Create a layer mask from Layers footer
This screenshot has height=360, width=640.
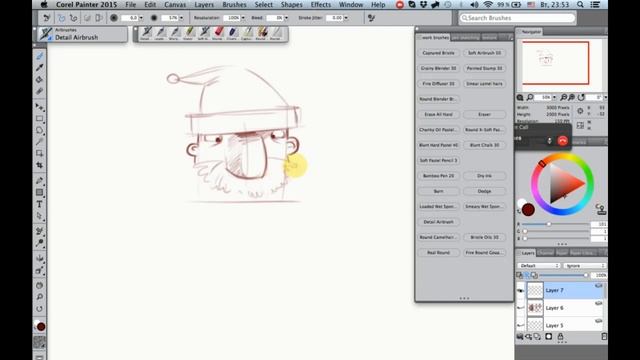549,336
